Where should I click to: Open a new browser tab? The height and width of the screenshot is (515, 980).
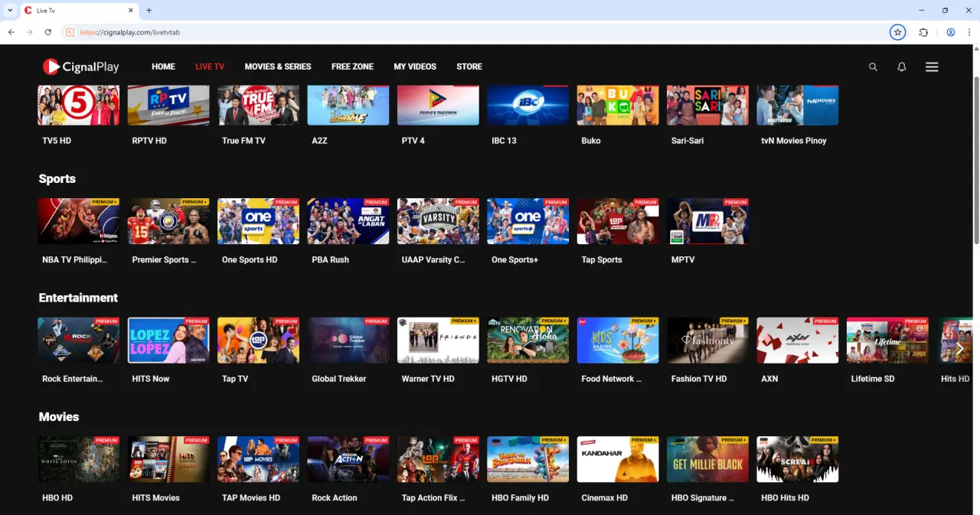coord(149,10)
